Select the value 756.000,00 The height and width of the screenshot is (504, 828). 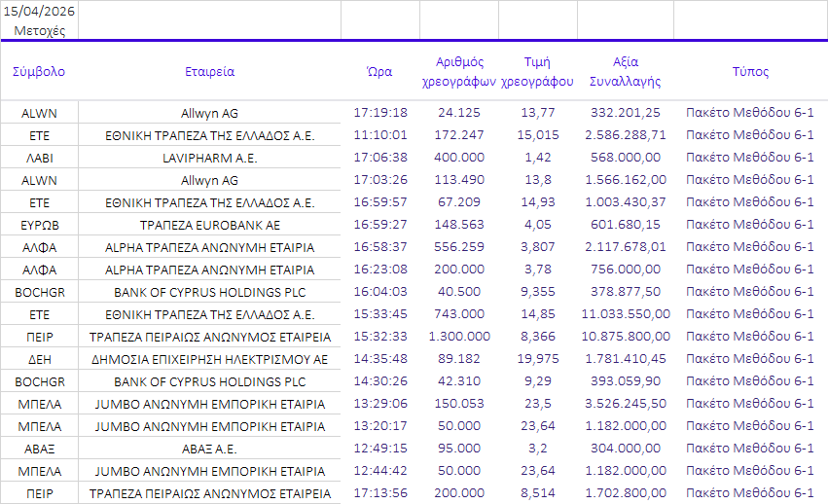[x=626, y=269]
